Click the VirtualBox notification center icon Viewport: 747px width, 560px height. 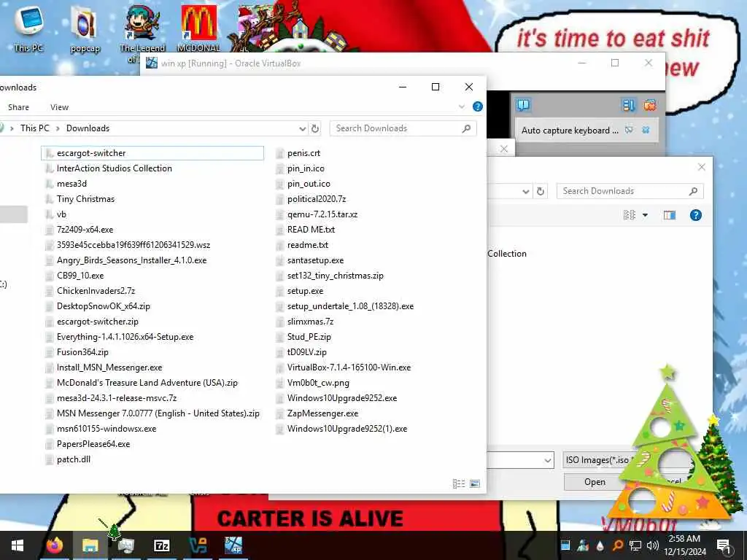pos(523,105)
